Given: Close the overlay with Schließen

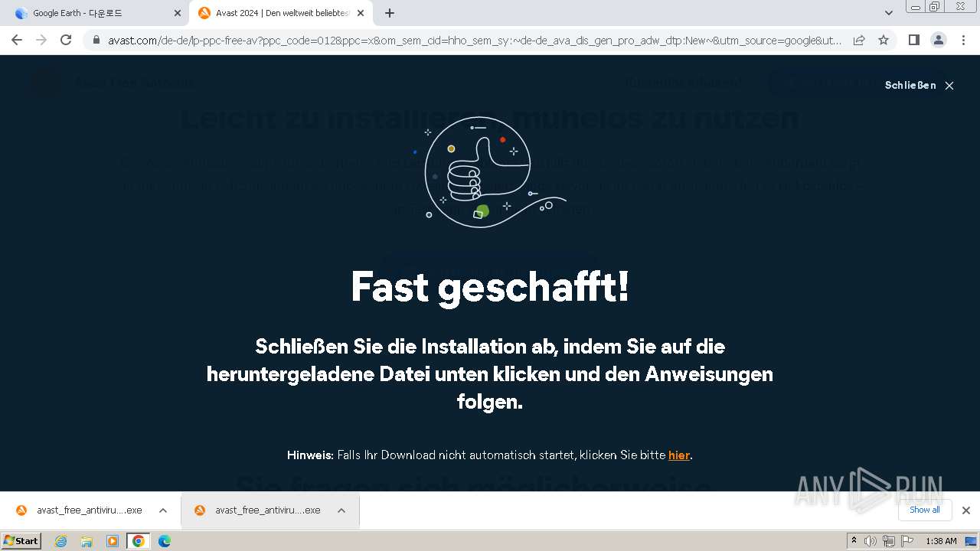Looking at the screenshot, I should point(919,86).
